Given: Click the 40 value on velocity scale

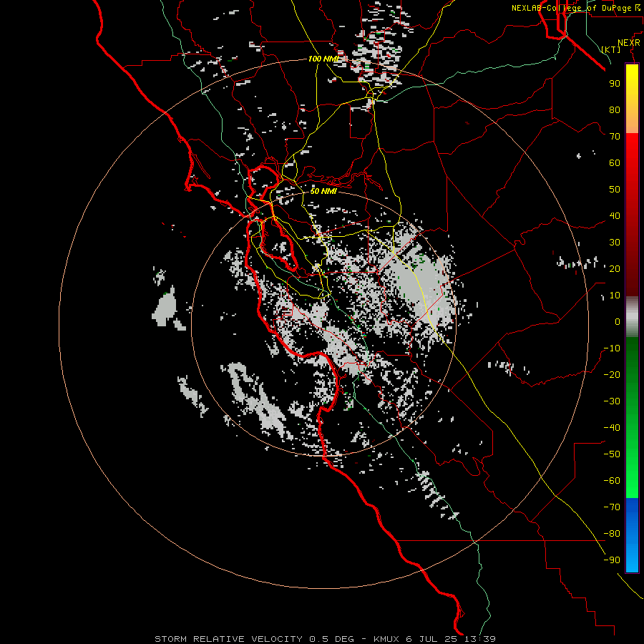Looking at the screenshot, I should point(615,216).
